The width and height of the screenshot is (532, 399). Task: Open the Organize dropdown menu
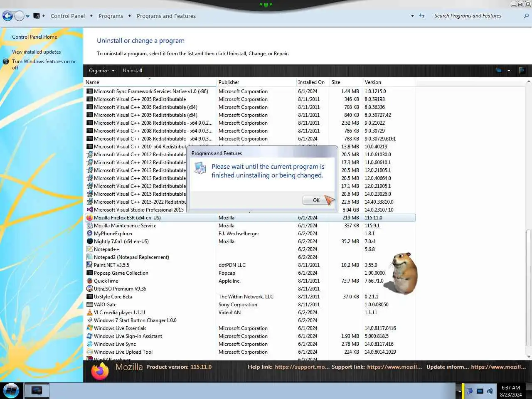tap(102, 71)
